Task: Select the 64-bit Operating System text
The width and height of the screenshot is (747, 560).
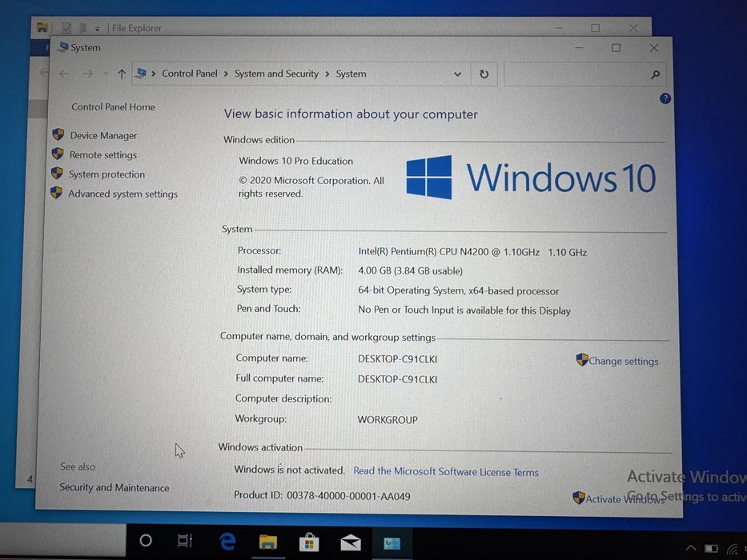Action: pos(458,290)
